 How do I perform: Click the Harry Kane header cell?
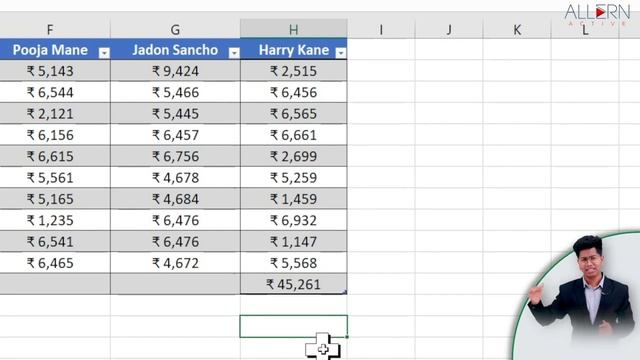[293, 50]
